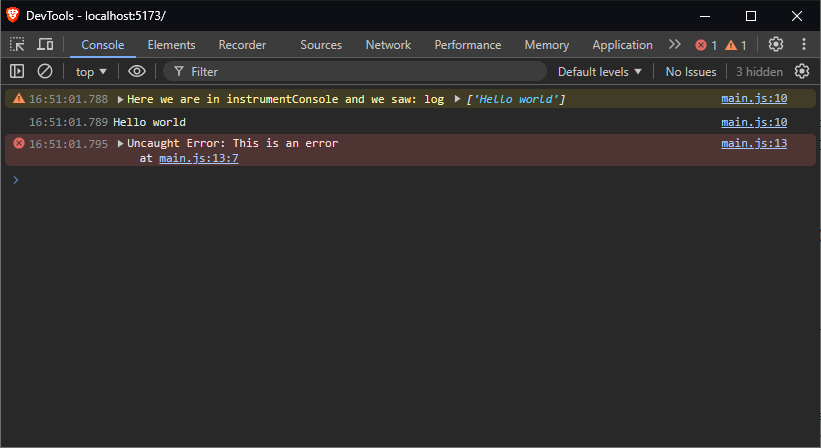Show more tabs with the double chevron
The height and width of the screenshot is (448, 821).
click(674, 44)
